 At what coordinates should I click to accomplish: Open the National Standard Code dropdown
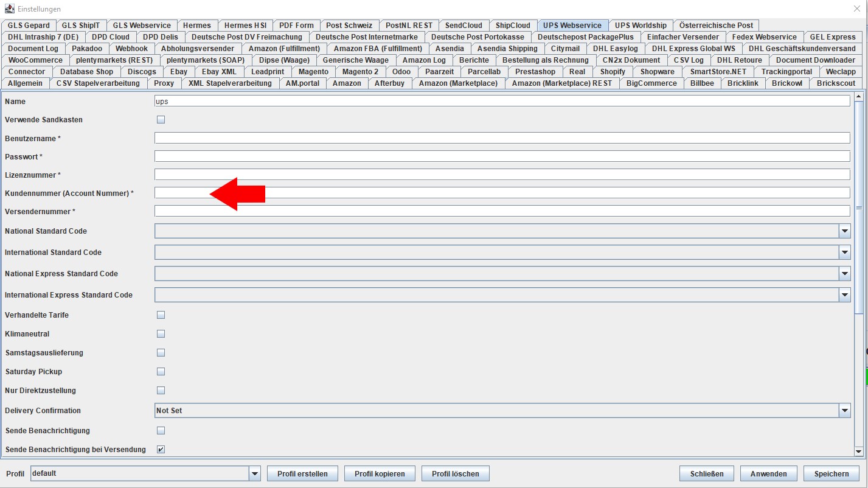point(844,231)
